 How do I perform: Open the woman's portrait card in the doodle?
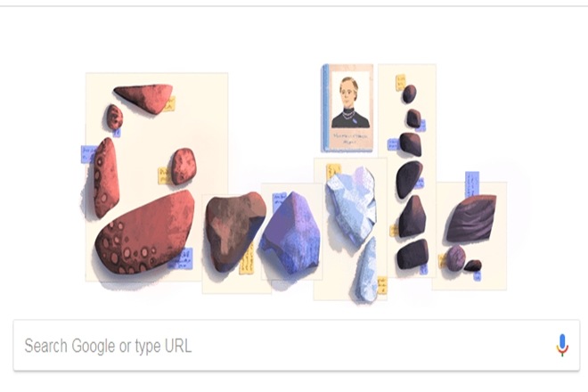[x=347, y=108]
